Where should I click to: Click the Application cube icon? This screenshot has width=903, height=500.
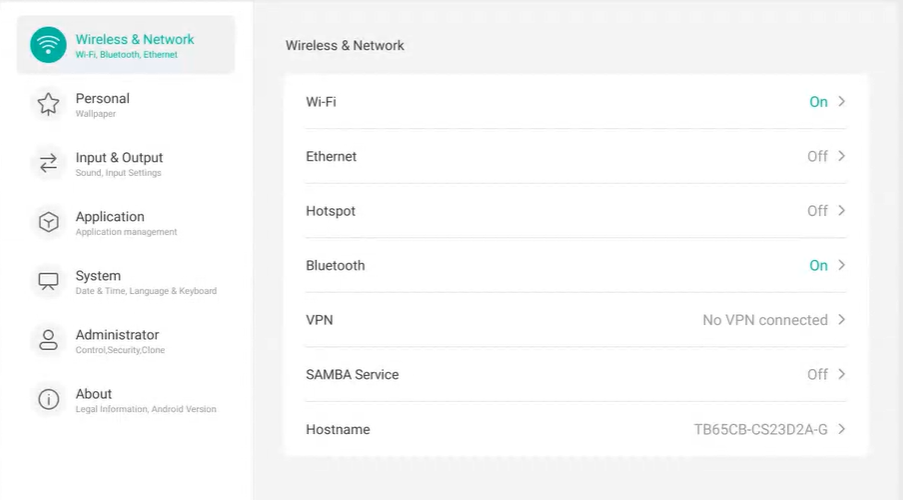[x=48, y=222]
